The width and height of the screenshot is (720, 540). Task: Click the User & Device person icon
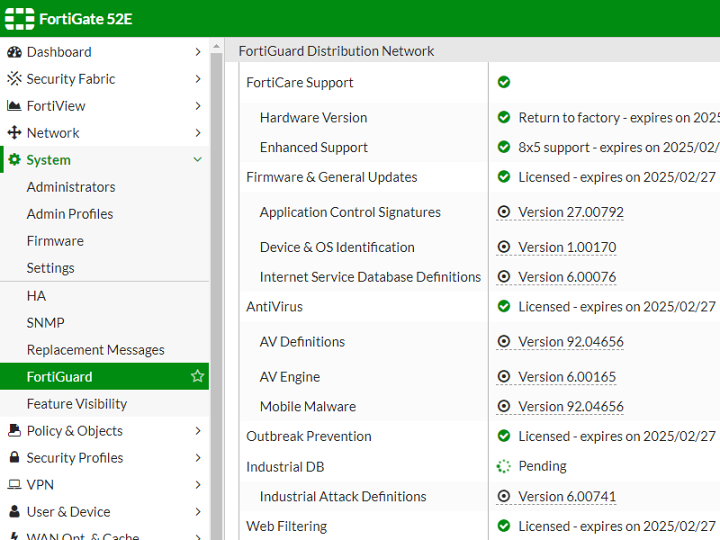coord(14,512)
